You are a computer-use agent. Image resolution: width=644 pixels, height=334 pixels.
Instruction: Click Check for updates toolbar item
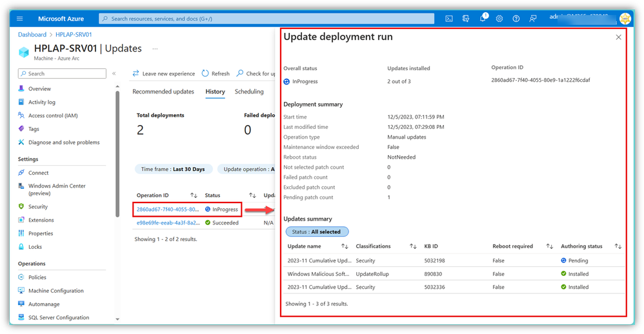pos(256,74)
